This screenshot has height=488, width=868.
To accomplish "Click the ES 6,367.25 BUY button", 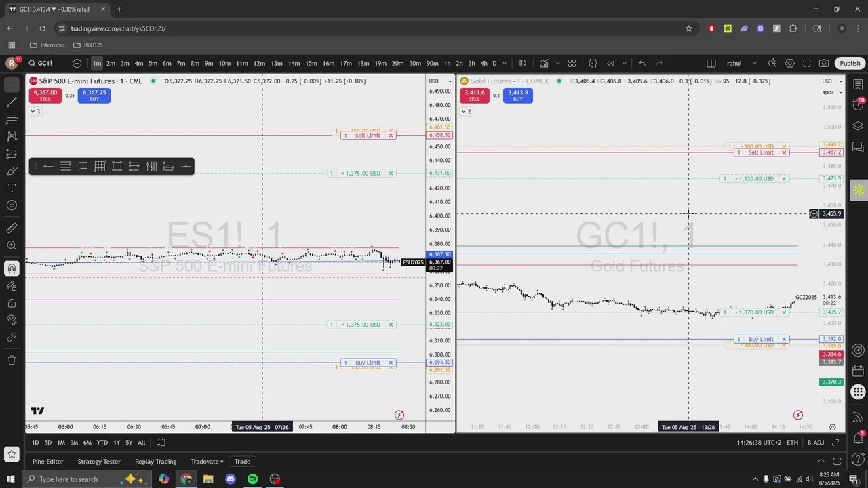I will point(94,96).
